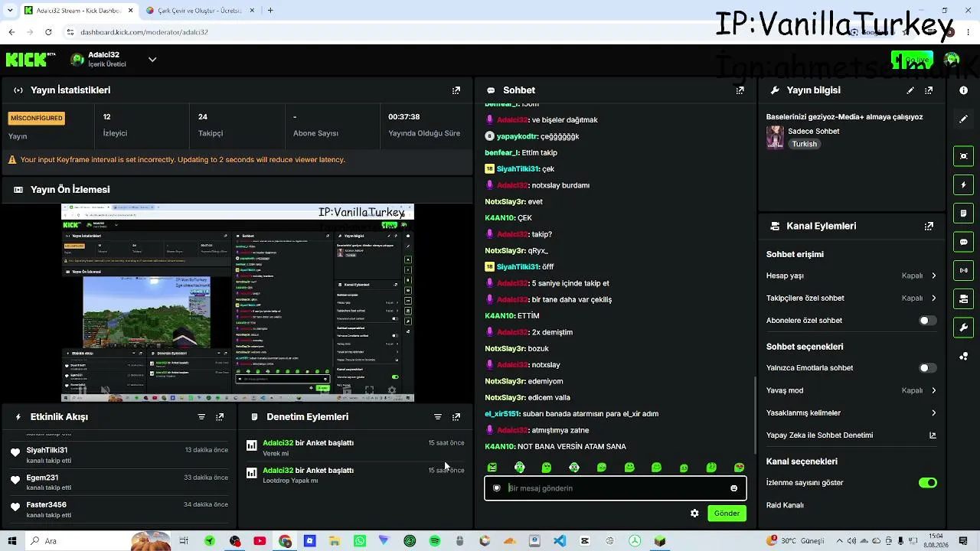The width and height of the screenshot is (980, 551).
Task: Toggle the channel actions panel icon in sidebar
Action: coord(963,298)
